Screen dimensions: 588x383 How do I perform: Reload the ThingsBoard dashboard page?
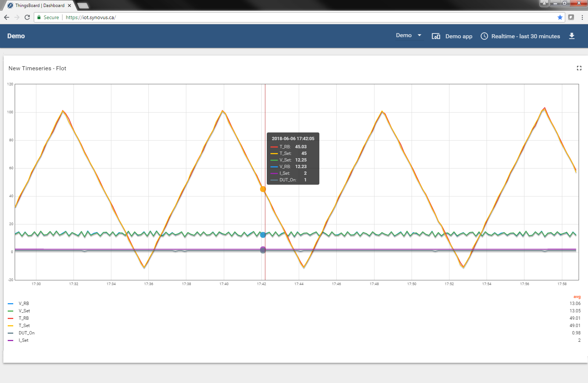click(x=27, y=17)
